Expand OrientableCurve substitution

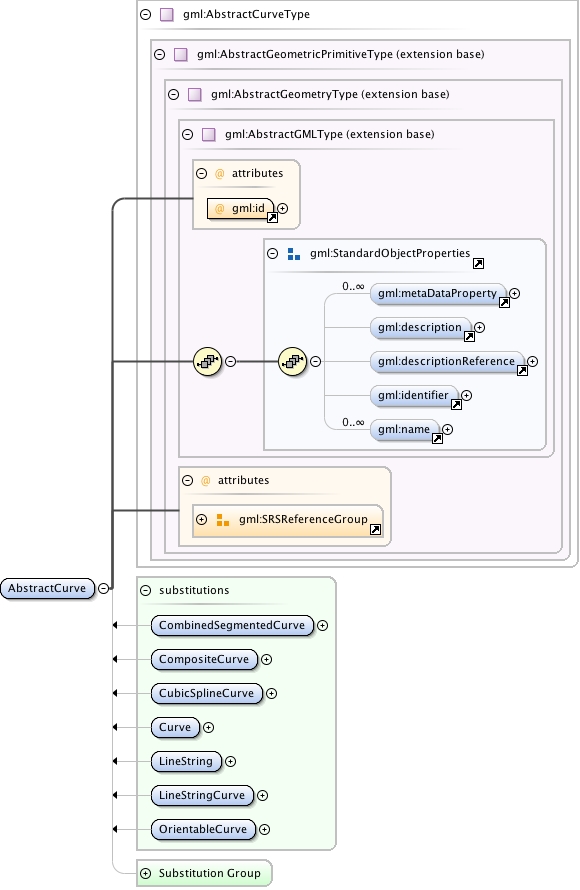[x=264, y=830]
